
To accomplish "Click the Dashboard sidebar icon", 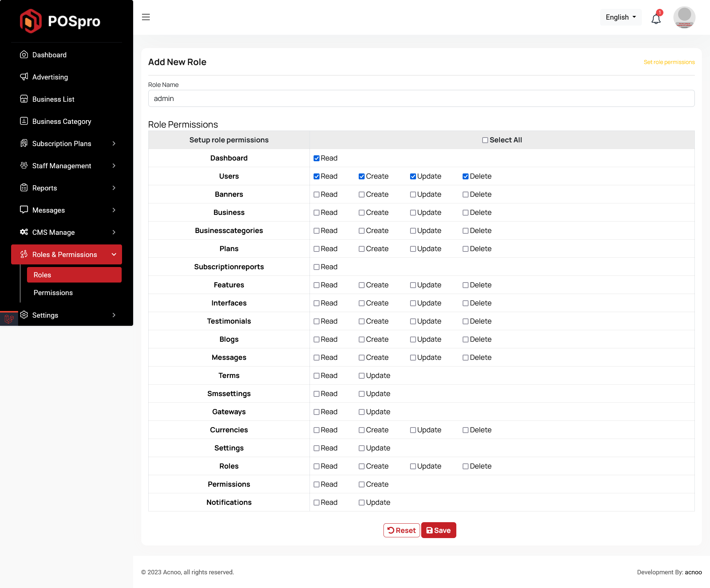I will [24, 55].
